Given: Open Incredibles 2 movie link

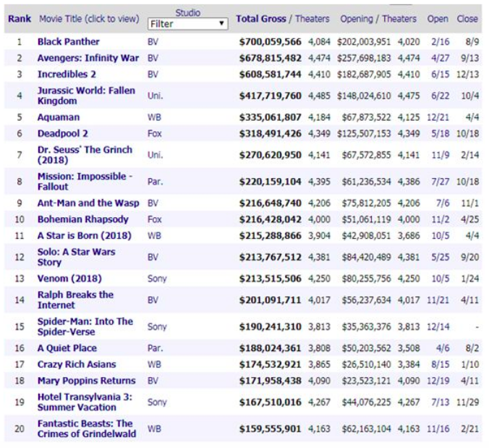Looking at the screenshot, I should pyautogui.click(x=67, y=75).
